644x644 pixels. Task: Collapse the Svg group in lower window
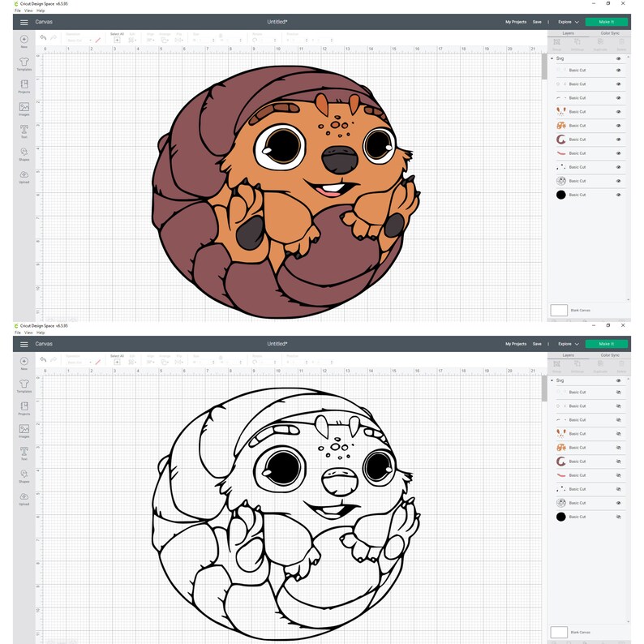tap(552, 380)
